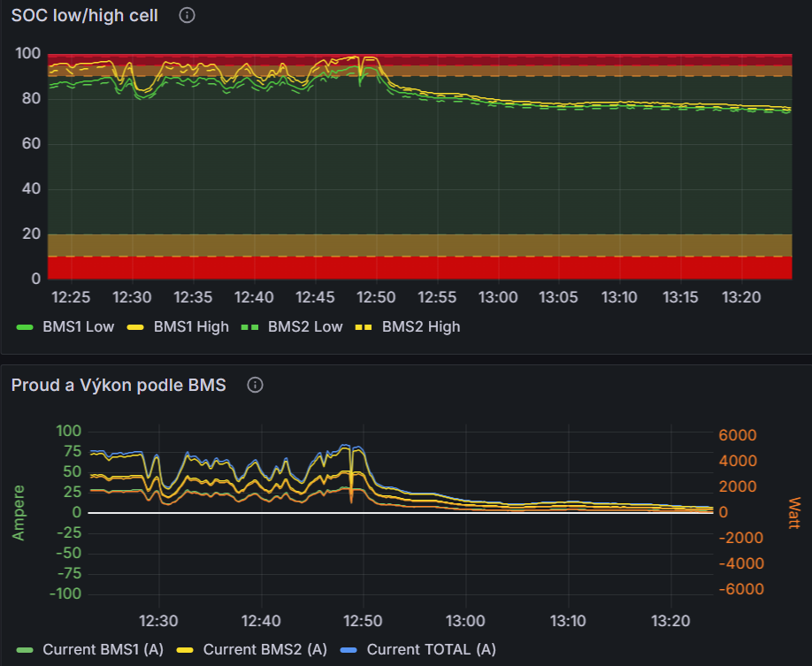Image resolution: width=812 pixels, height=666 pixels.
Task: Click info icon beside SOC low/high cell title
Action: point(187,16)
